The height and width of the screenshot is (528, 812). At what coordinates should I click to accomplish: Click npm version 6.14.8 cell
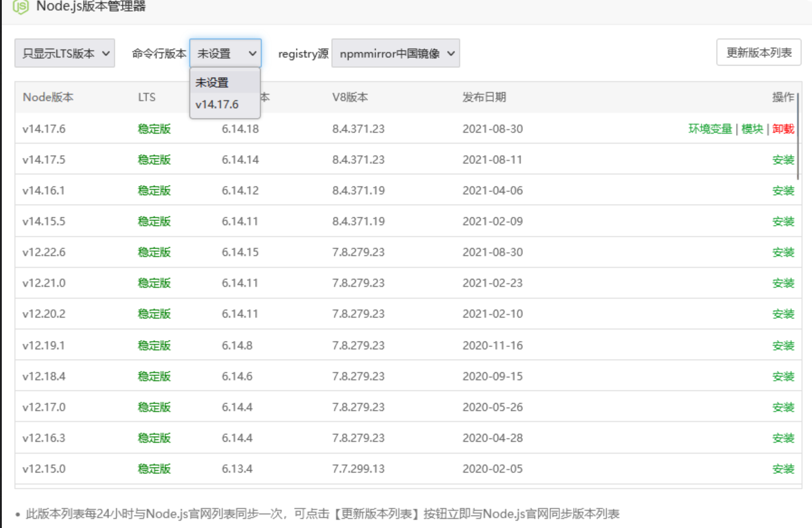pos(237,345)
